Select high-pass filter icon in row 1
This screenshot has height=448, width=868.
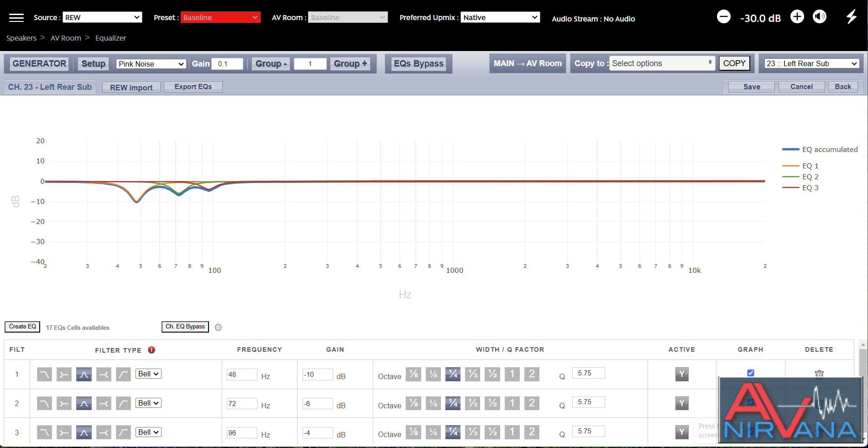tap(123, 374)
